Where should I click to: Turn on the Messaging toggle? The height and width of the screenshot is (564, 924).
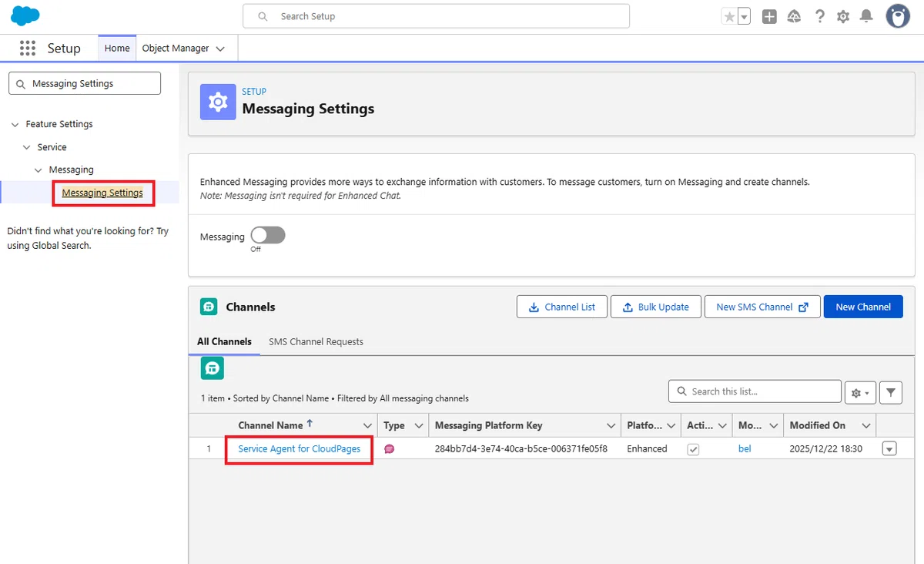click(268, 236)
